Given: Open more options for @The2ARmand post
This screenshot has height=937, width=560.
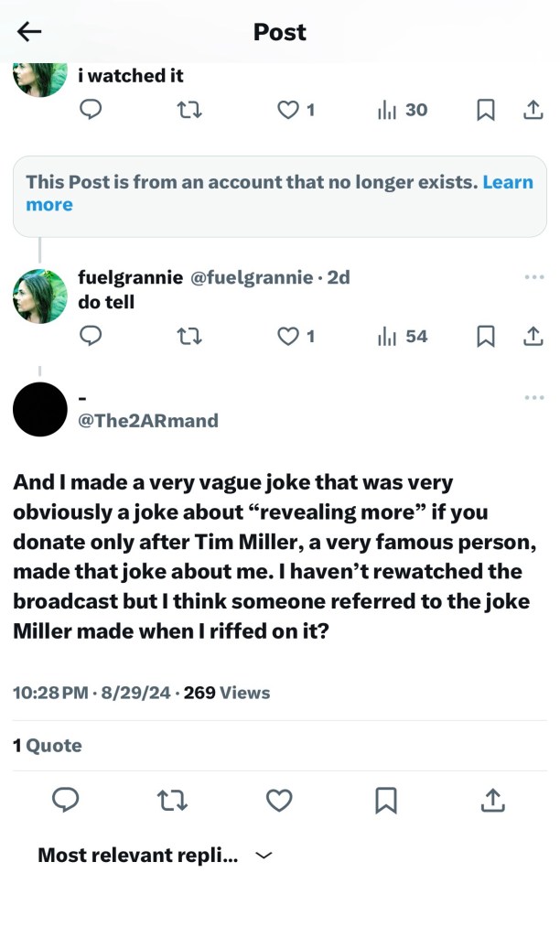Looking at the screenshot, I should (534, 397).
